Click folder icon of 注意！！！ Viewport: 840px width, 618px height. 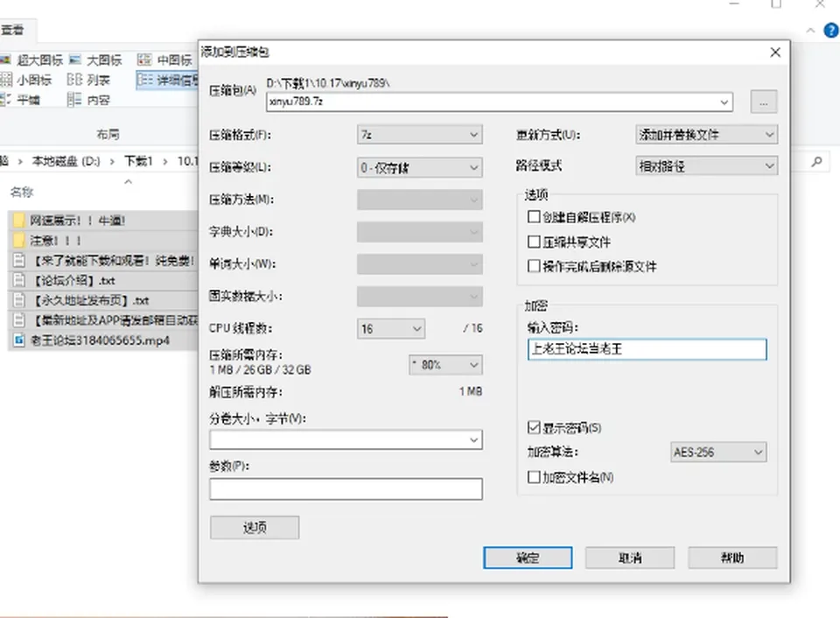coord(18,240)
